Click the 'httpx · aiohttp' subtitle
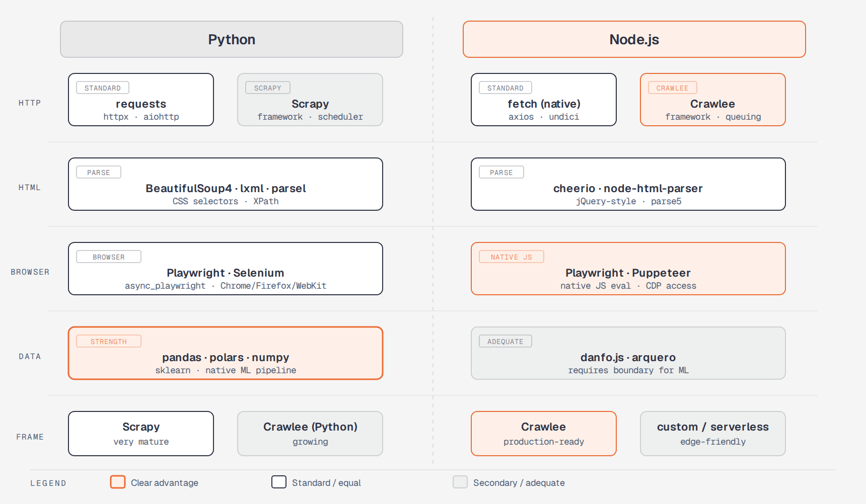Viewport: 866px width, 504px height. pos(141,117)
